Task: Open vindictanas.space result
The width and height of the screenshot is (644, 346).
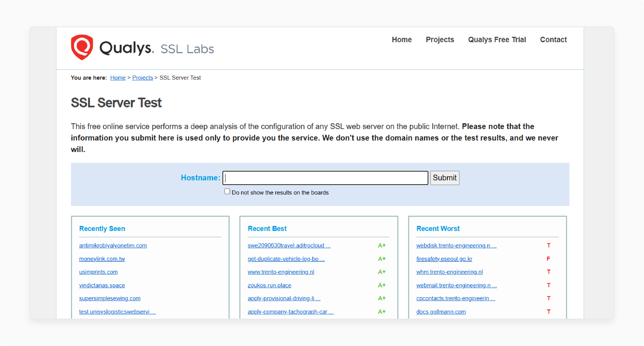Action: [102, 285]
